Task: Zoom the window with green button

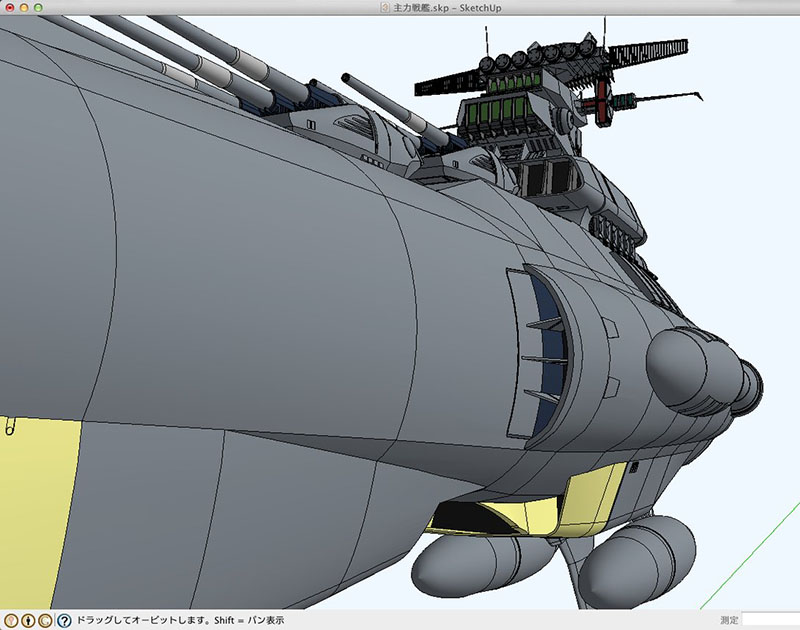Action: pyautogui.click(x=38, y=8)
